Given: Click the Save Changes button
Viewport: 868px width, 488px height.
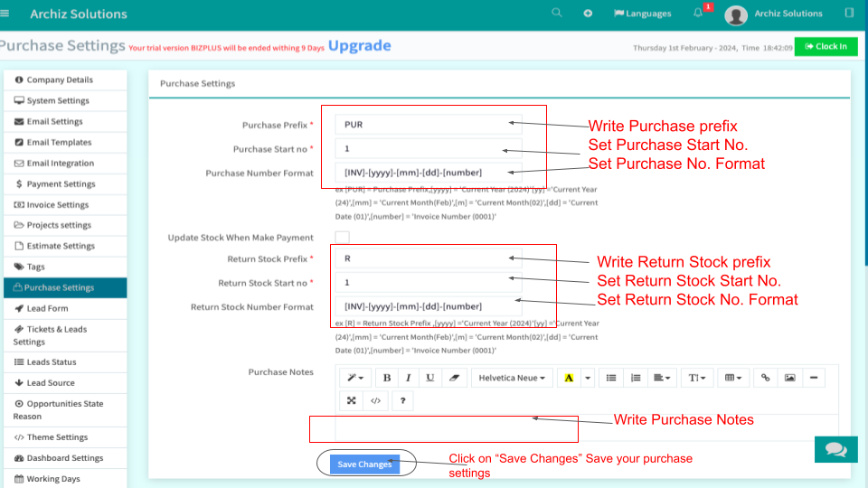Looking at the screenshot, I should (x=364, y=465).
